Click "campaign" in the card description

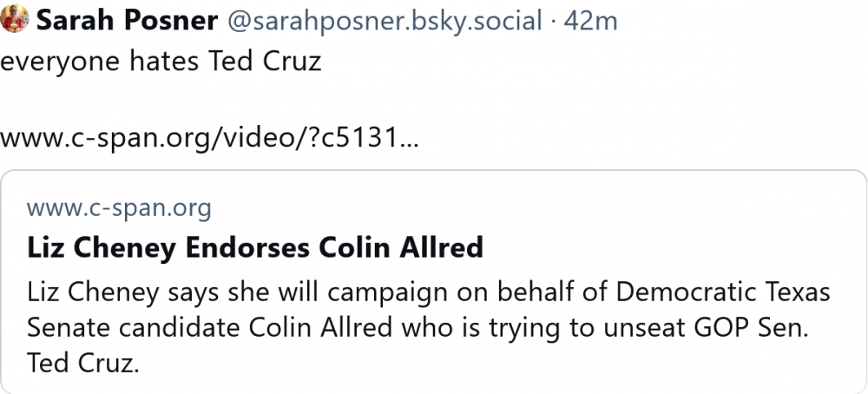click(x=369, y=292)
